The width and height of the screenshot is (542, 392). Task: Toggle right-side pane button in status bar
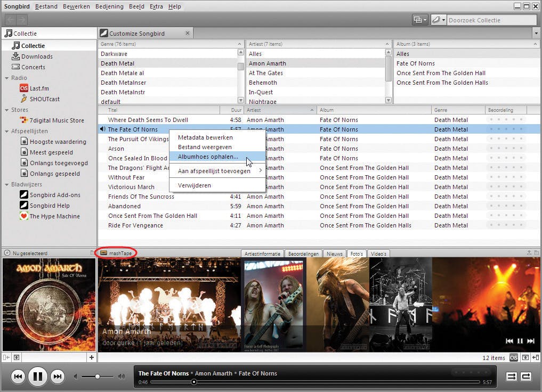[536, 358]
